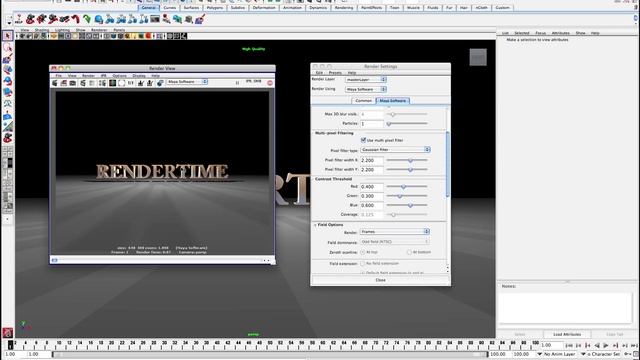Show RGB channels icon in Render View
Image resolution: width=640 pixels, height=360 pixels.
coord(112,83)
